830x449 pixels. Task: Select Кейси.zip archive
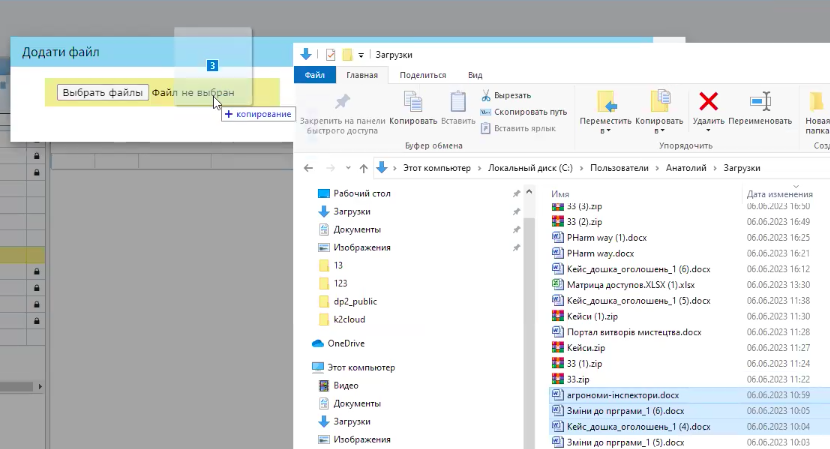pyautogui.click(x=585, y=348)
